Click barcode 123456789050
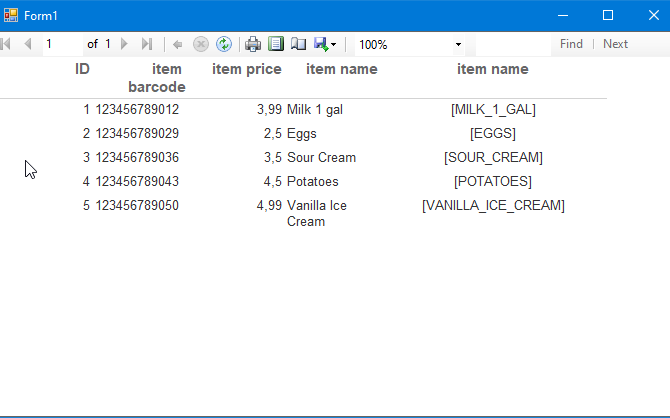This screenshot has height=418, width=670. point(137,205)
